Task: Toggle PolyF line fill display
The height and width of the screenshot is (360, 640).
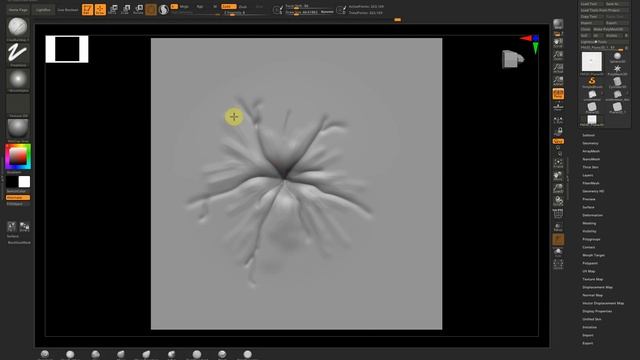Action: pos(558,213)
